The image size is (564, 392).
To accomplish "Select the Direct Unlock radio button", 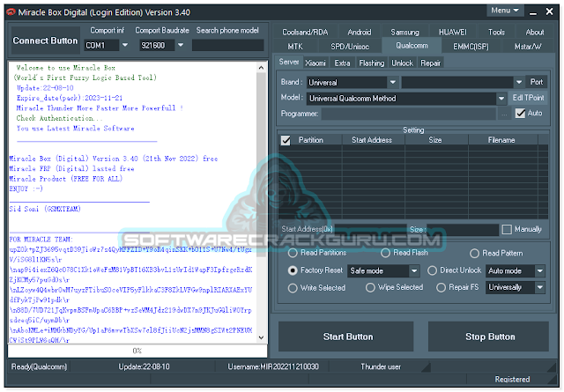I will [x=433, y=270].
